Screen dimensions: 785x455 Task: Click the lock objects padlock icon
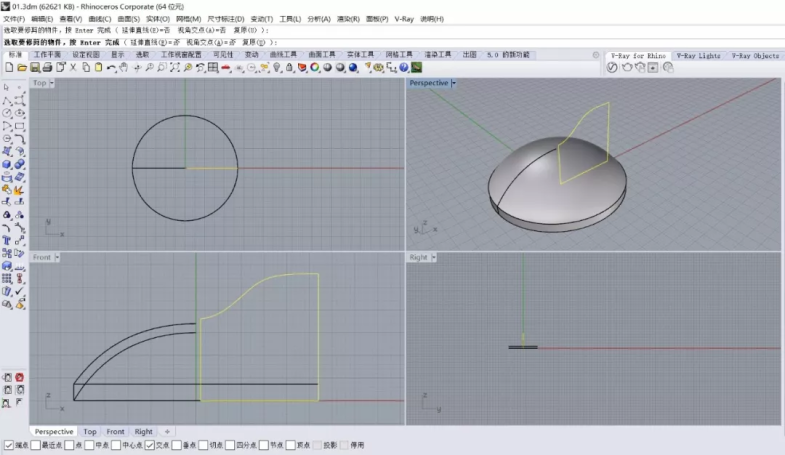pyautogui.click(x=289, y=67)
